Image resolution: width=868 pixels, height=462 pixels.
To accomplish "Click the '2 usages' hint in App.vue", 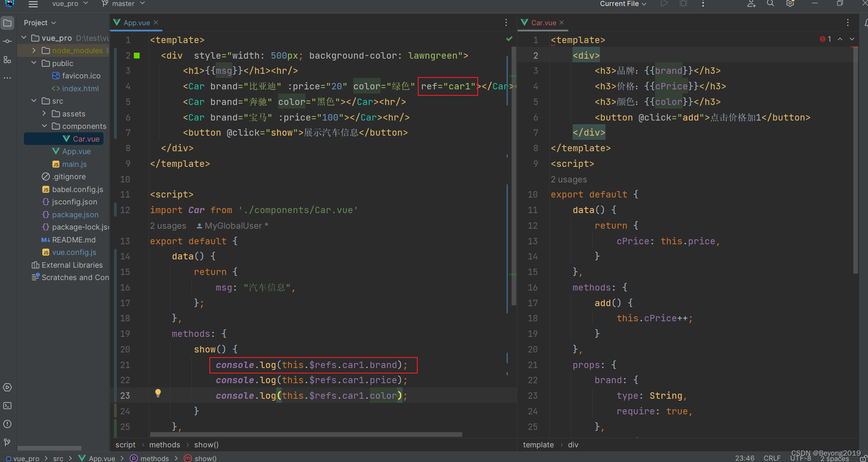I will pyautogui.click(x=168, y=225).
